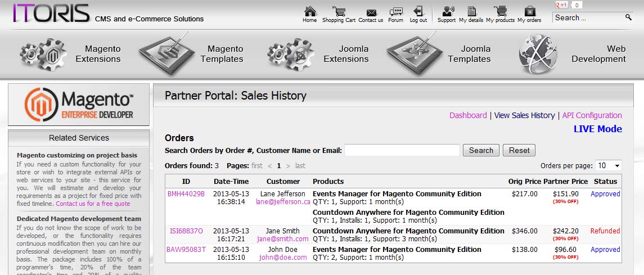
Task: Click the previous page arrow
Action: click(269, 166)
